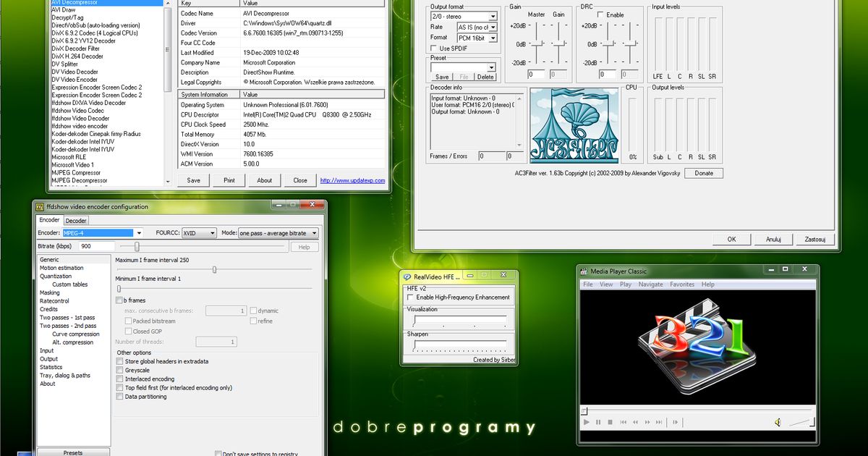Click the skip-to-end playback icon

[x=659, y=422]
